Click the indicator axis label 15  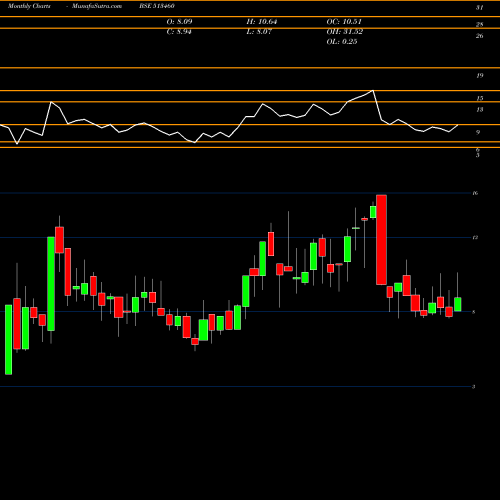(479, 98)
